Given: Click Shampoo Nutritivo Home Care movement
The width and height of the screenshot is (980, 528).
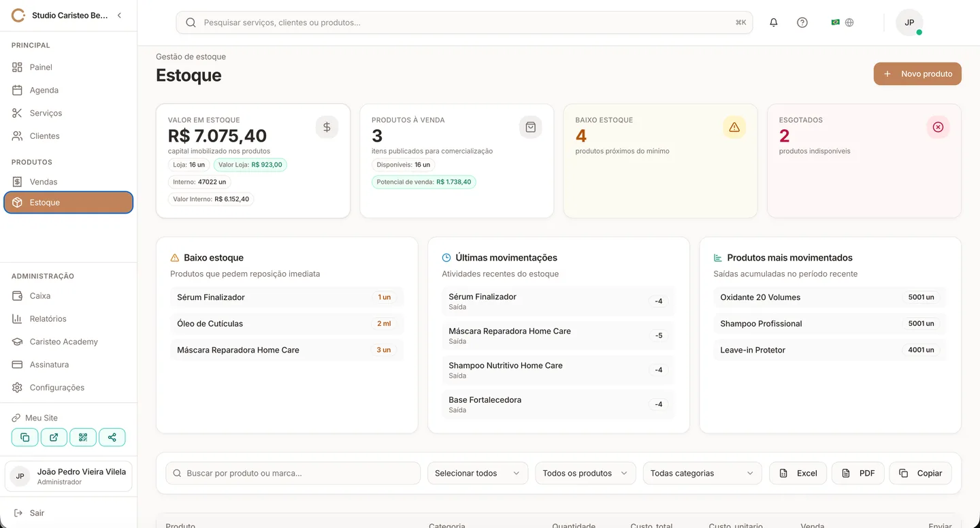Looking at the screenshot, I should coord(558,369).
